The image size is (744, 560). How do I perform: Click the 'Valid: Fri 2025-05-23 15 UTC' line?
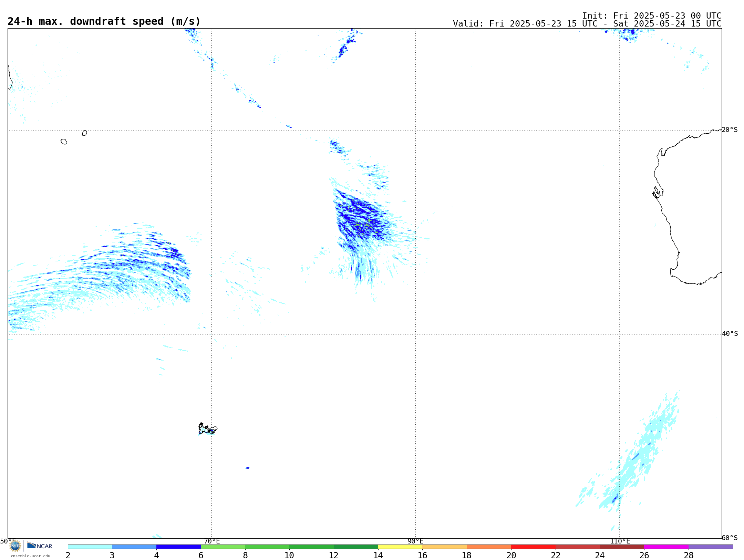click(x=587, y=24)
